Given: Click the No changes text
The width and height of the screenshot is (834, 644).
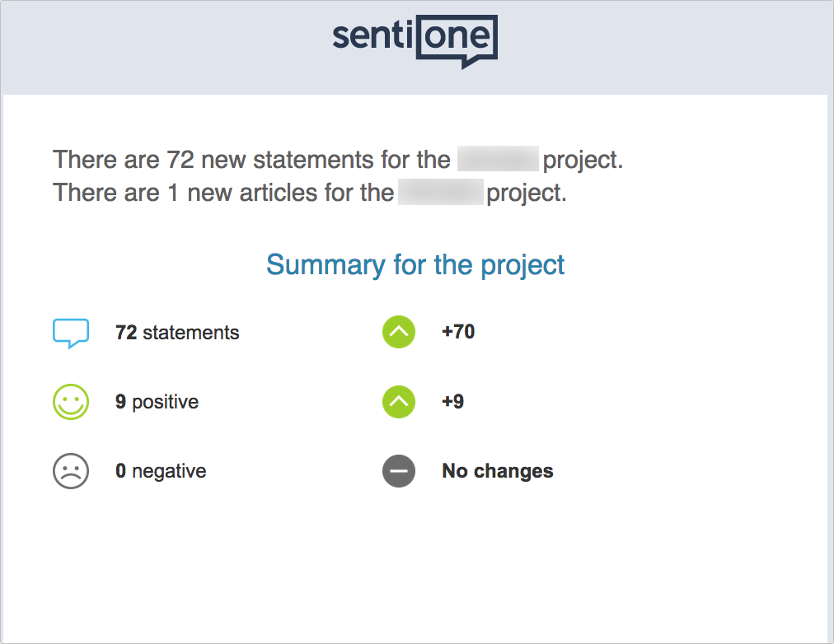Looking at the screenshot, I should [497, 471].
